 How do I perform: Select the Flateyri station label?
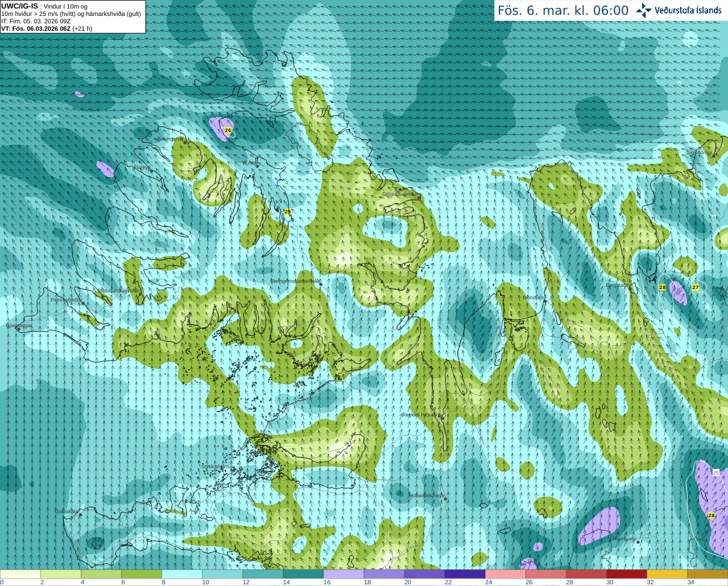(141, 167)
